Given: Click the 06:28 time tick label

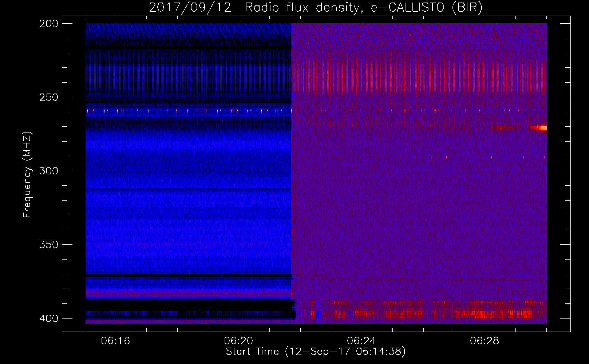Looking at the screenshot, I should (485, 341).
